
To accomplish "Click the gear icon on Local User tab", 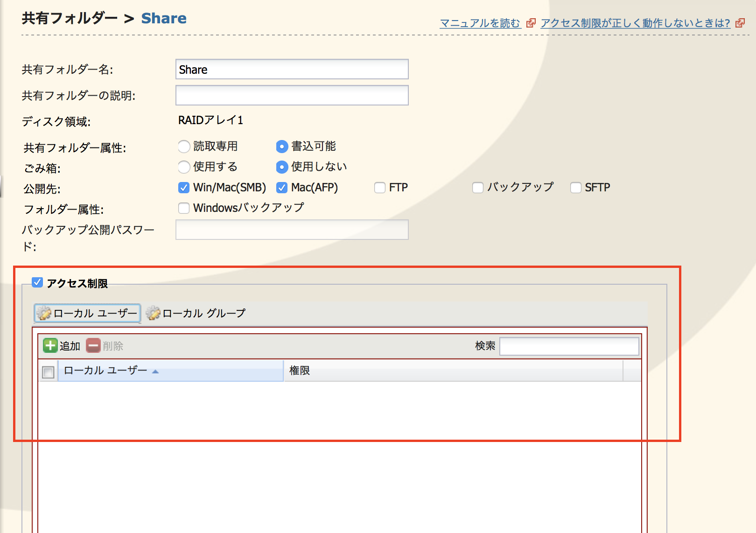I will [x=44, y=313].
